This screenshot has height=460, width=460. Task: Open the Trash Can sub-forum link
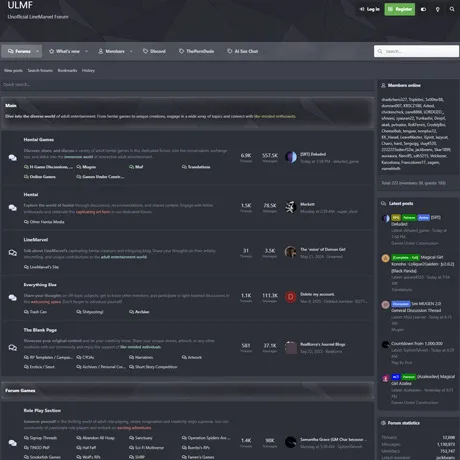pos(35,312)
